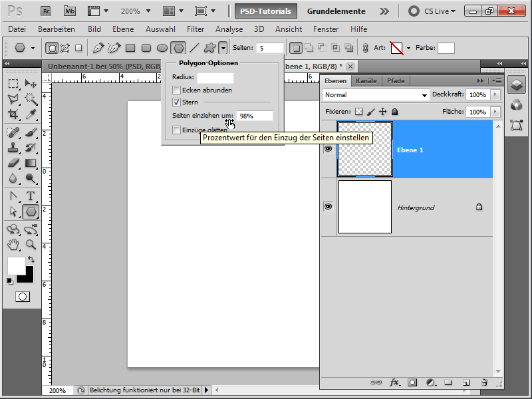
Task: Select the Type tool
Action: pyautogui.click(x=31, y=196)
